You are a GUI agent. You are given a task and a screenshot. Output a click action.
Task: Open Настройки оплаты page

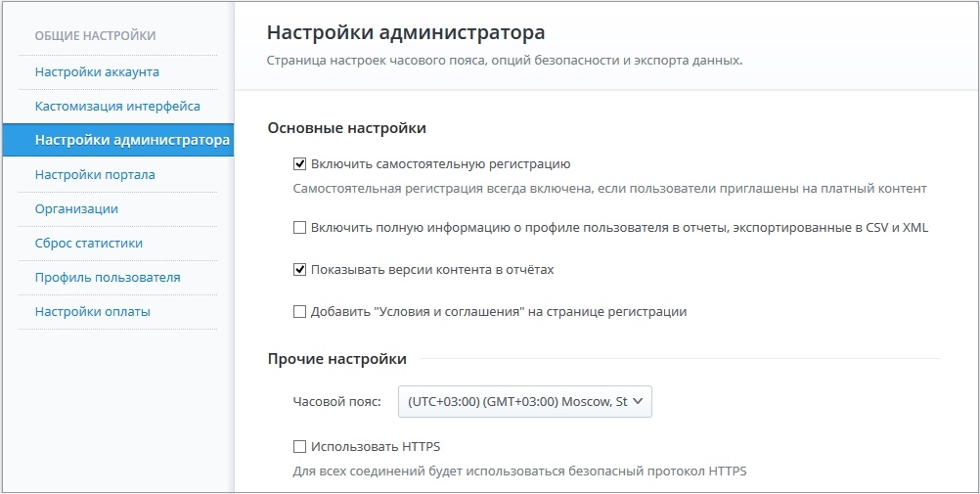click(x=93, y=311)
